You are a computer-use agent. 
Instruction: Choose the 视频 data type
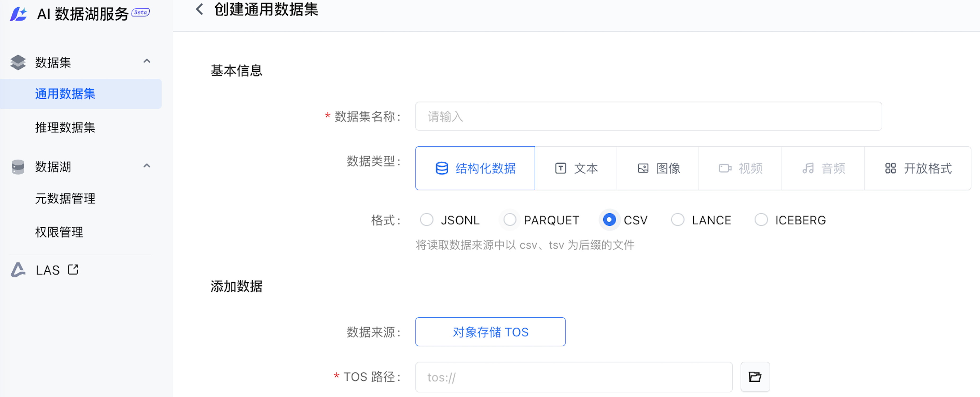point(740,168)
